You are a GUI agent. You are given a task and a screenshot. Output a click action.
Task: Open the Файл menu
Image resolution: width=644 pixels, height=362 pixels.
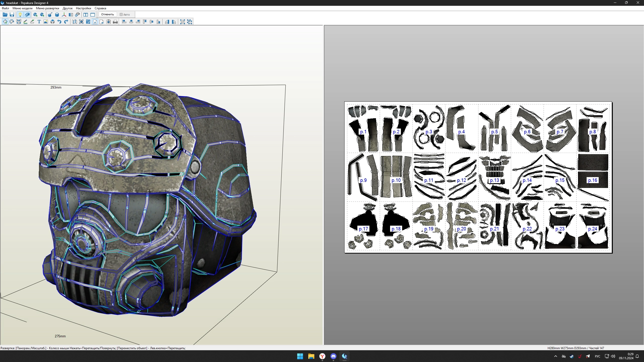tap(5, 8)
